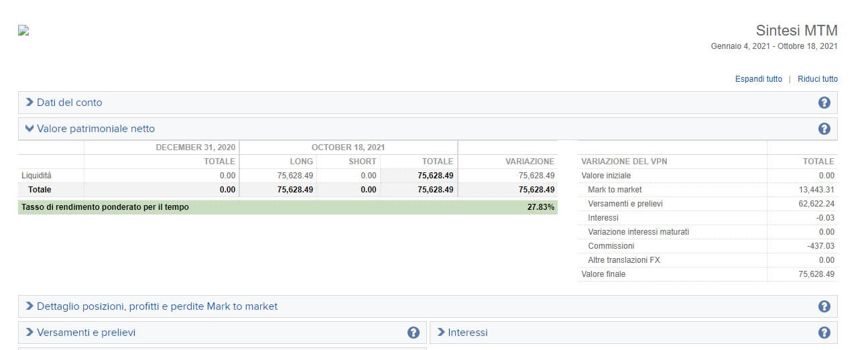Click the Sintesi MTM report title
The image size is (868, 350).
(796, 31)
